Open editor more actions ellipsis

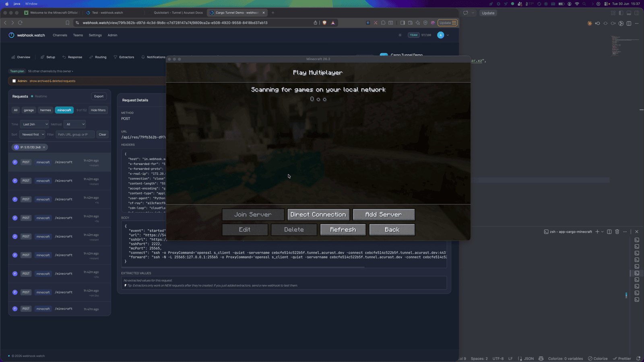point(637,23)
